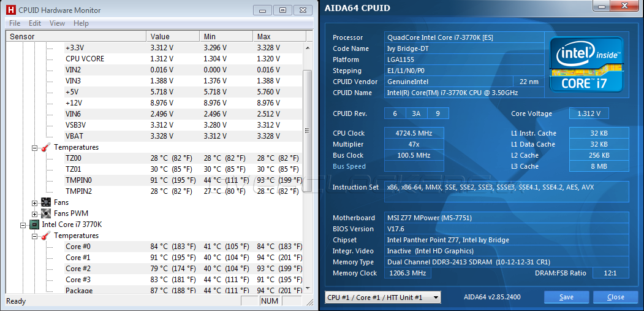Select the Core #2 temperature row
Screen dimensions: 644x311
pos(183,269)
